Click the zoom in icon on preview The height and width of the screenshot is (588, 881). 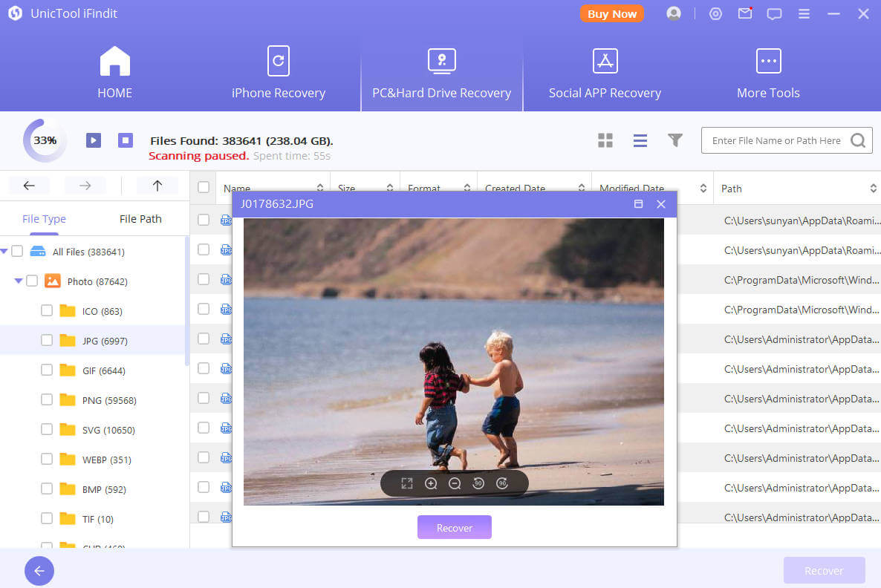431,483
